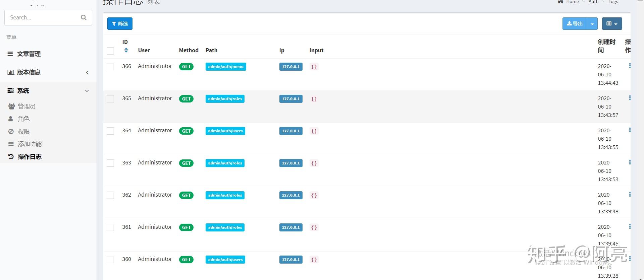Image resolution: width=644 pixels, height=280 pixels.
Task: Select checkbox for log row 360
Action: tap(110, 260)
